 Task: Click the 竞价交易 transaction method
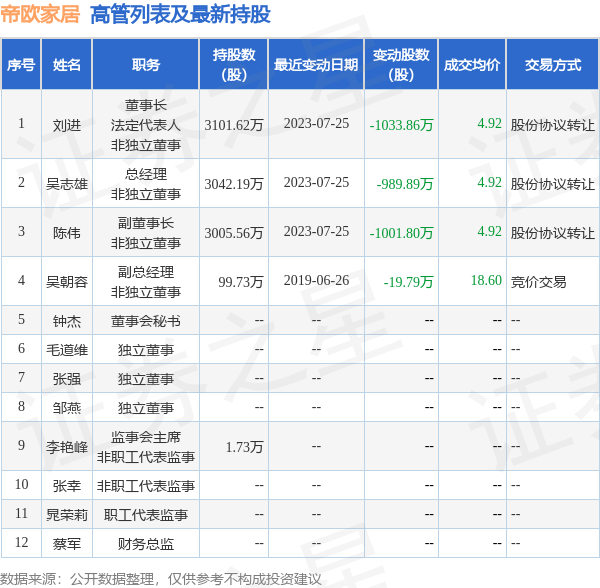(x=539, y=282)
